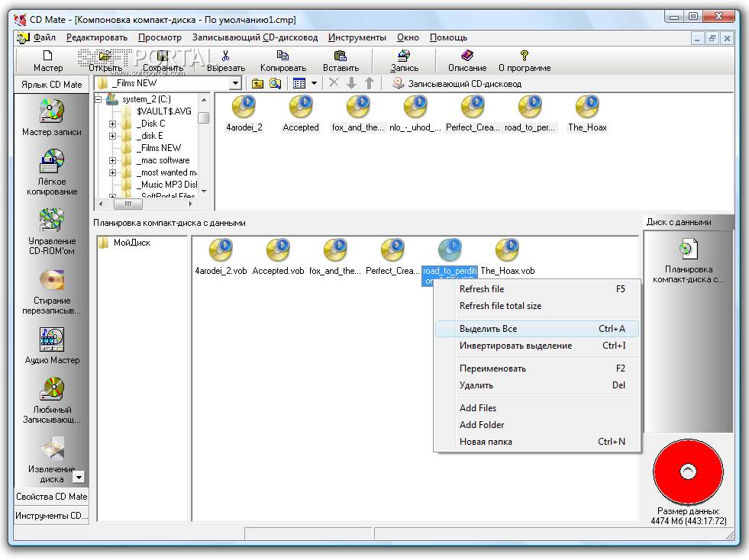This screenshot has width=749, height=560.
Task: Select the 4arodei_2 file in browser
Action: [x=244, y=114]
